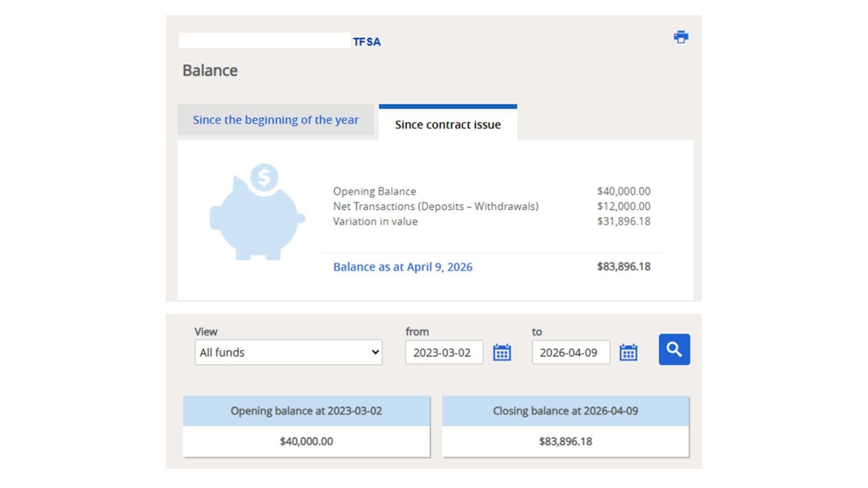Click the print icon
This screenshot has height=488, width=868.
coord(681,37)
